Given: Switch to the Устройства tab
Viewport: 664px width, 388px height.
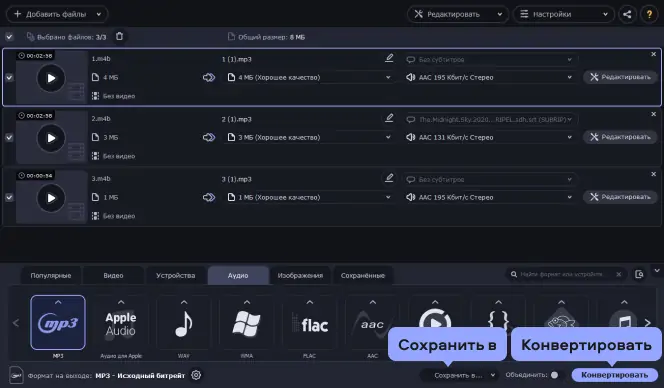Looking at the screenshot, I should 175,275.
